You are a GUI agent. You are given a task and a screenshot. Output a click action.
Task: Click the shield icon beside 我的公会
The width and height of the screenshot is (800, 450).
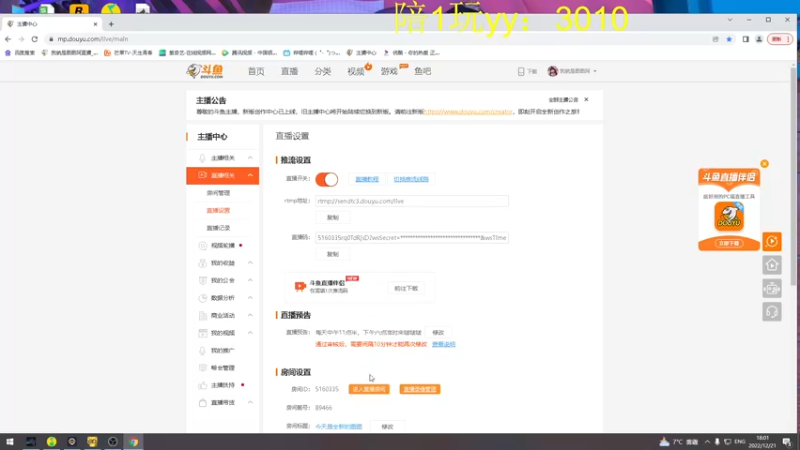(203, 281)
